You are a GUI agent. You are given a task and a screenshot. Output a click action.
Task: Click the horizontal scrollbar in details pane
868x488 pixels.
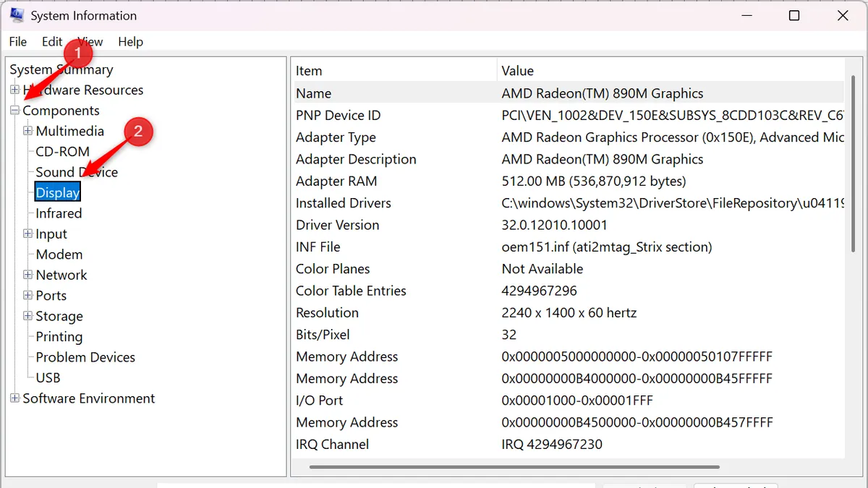514,467
